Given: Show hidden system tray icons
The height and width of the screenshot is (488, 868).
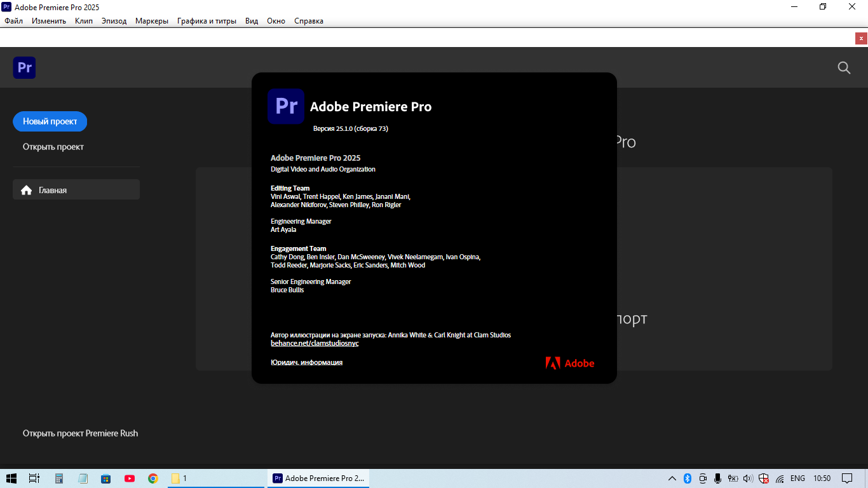Looking at the screenshot, I should click(x=672, y=478).
